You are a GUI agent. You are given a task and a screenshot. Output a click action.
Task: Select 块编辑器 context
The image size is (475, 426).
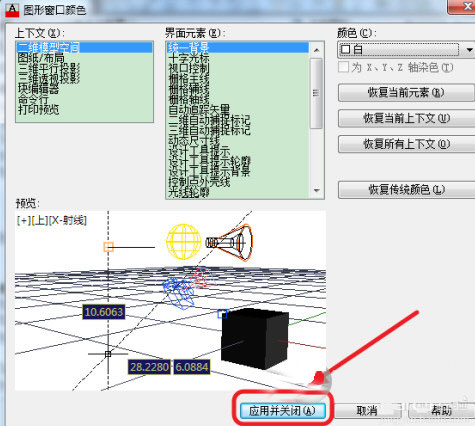[84, 89]
